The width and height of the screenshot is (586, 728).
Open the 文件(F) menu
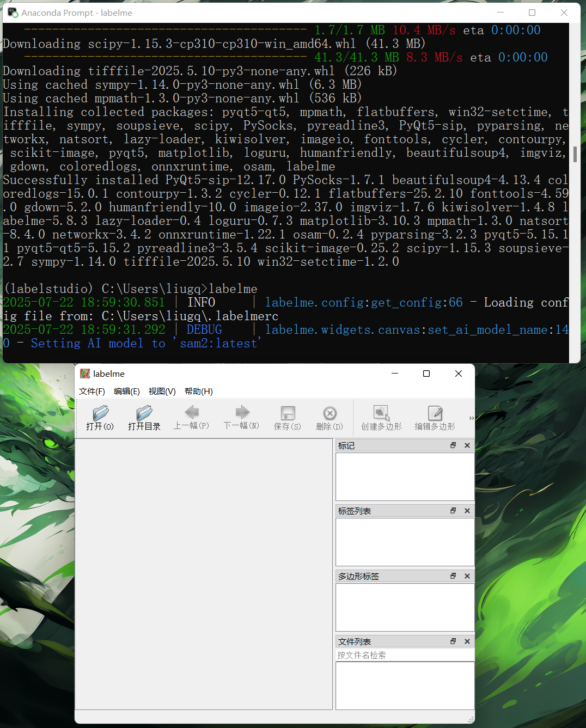tap(91, 391)
